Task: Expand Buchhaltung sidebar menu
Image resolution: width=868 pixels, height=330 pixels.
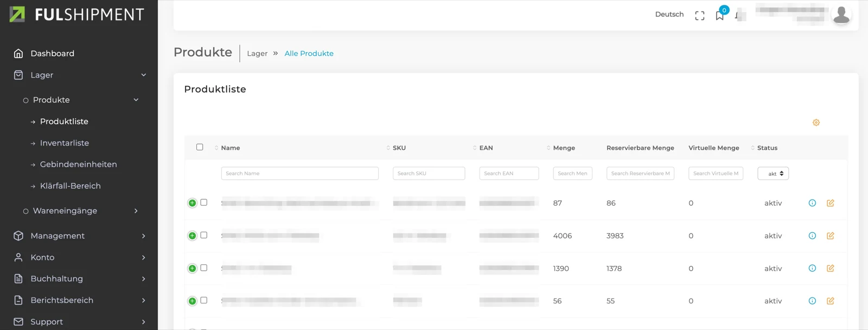Action: [x=143, y=278]
